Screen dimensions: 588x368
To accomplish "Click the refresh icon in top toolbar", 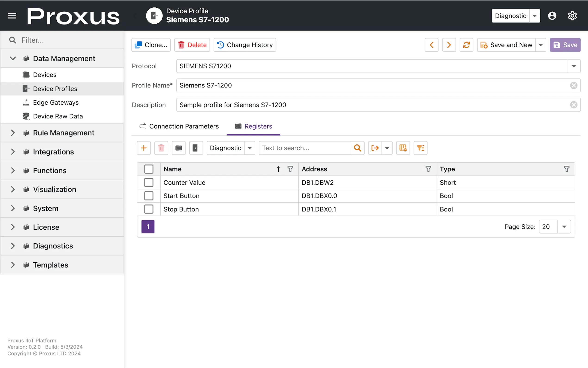I will [466, 45].
